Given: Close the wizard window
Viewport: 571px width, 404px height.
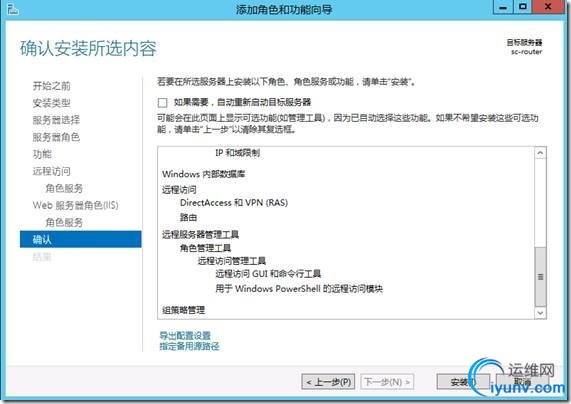Looking at the screenshot, I should (548, 7).
